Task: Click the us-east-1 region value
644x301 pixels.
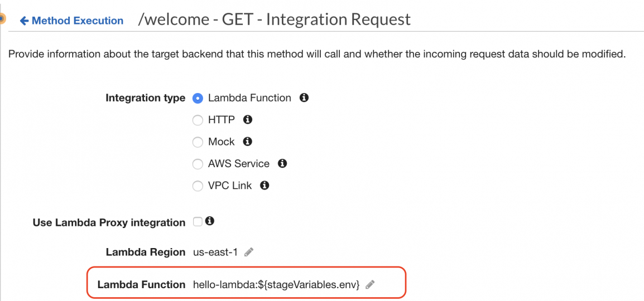Action: (x=215, y=253)
